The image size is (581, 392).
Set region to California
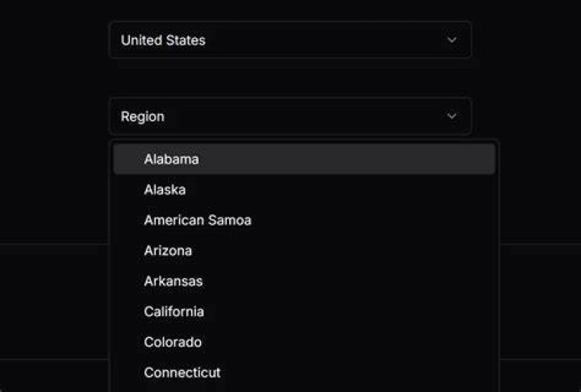point(304,311)
